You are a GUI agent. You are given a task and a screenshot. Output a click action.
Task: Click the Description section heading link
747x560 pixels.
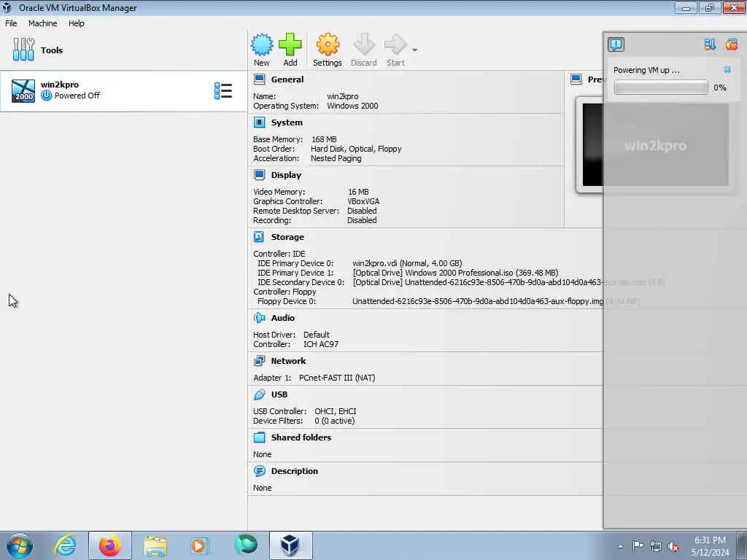coord(295,471)
